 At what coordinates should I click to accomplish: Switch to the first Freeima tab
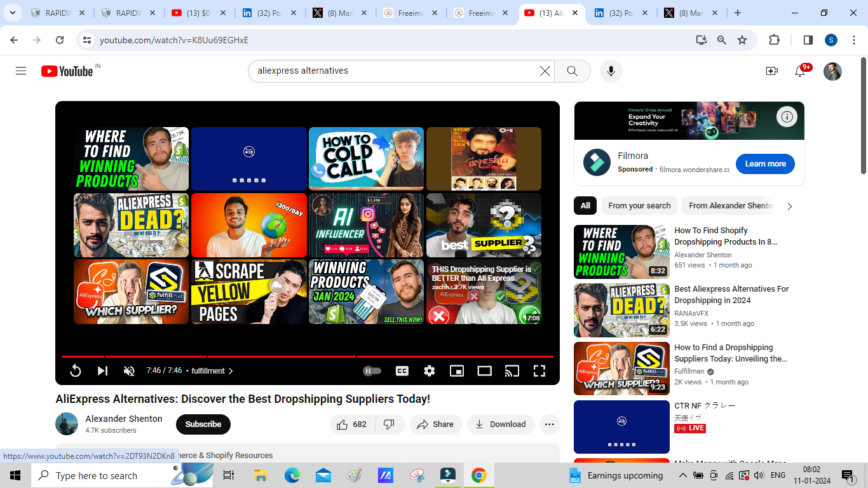(x=410, y=13)
